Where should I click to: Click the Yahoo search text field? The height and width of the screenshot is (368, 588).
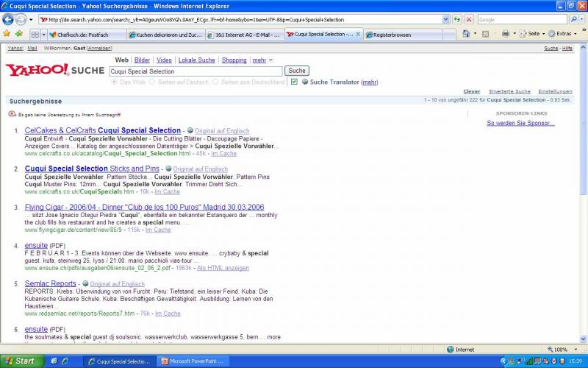[x=195, y=71]
